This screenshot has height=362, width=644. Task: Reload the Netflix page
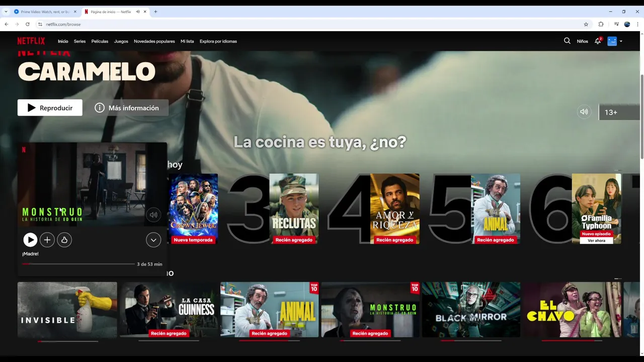[28, 24]
